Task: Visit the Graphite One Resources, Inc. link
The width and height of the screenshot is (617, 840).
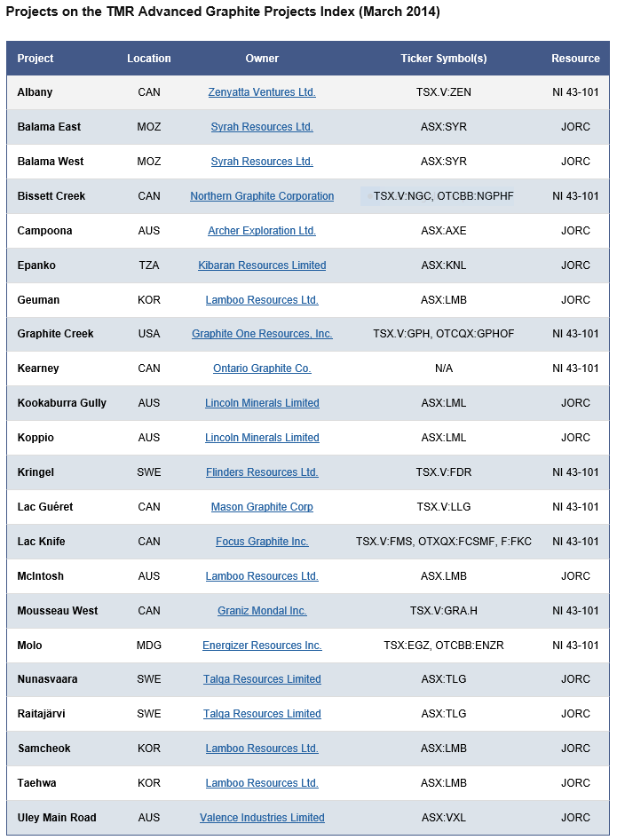Action: click(x=262, y=334)
